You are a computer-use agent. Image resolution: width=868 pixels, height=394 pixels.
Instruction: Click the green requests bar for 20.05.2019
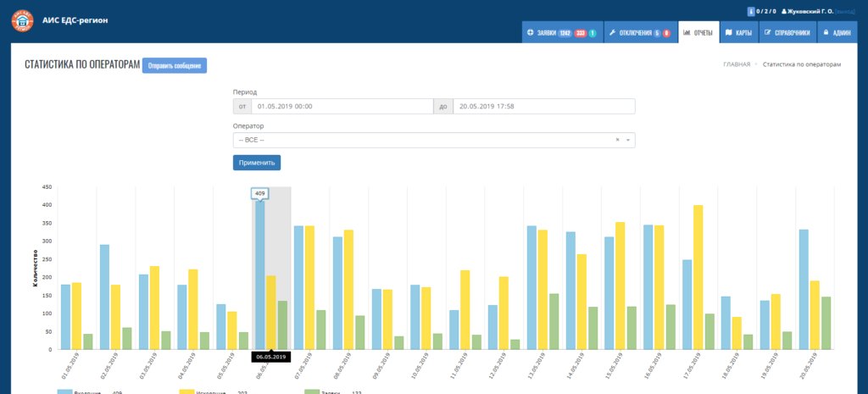point(826,323)
